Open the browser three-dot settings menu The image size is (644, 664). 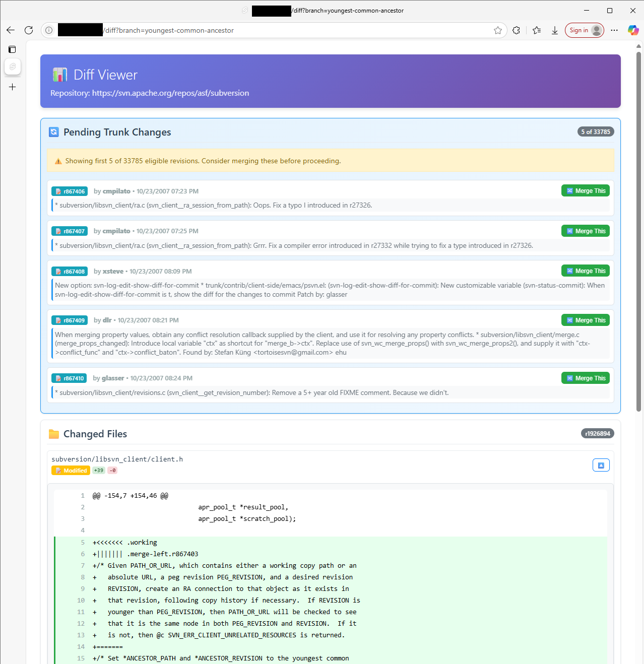point(614,30)
